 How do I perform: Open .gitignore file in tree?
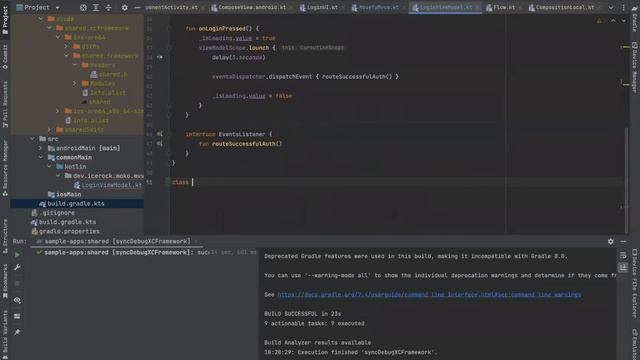[57, 213]
